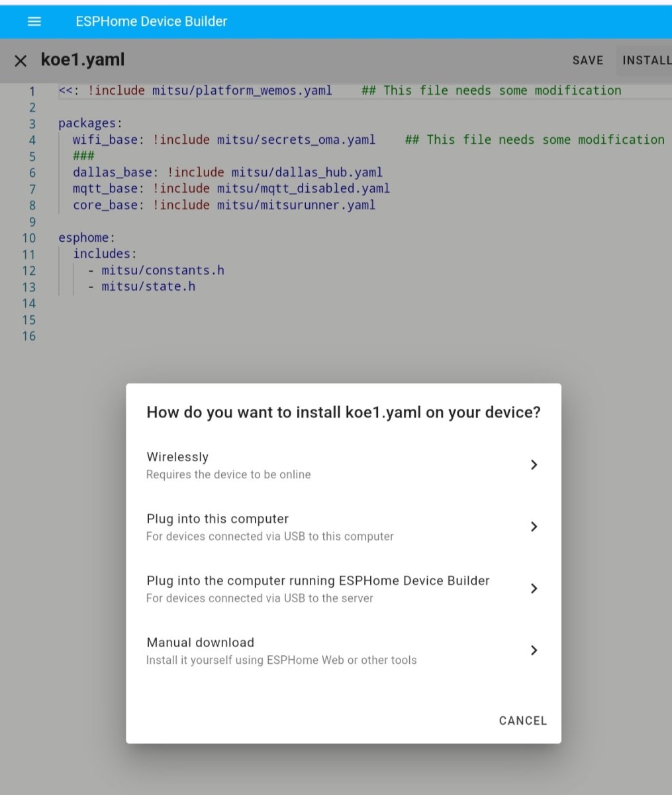Open the hamburger navigation menu
The height and width of the screenshot is (795, 672).
[x=34, y=21]
